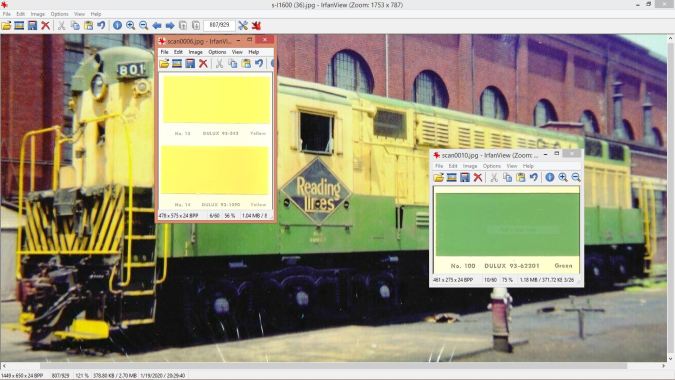The image size is (675, 380).
Task: Click the Open folder icon in main toolbar
Action: (x=6, y=26)
